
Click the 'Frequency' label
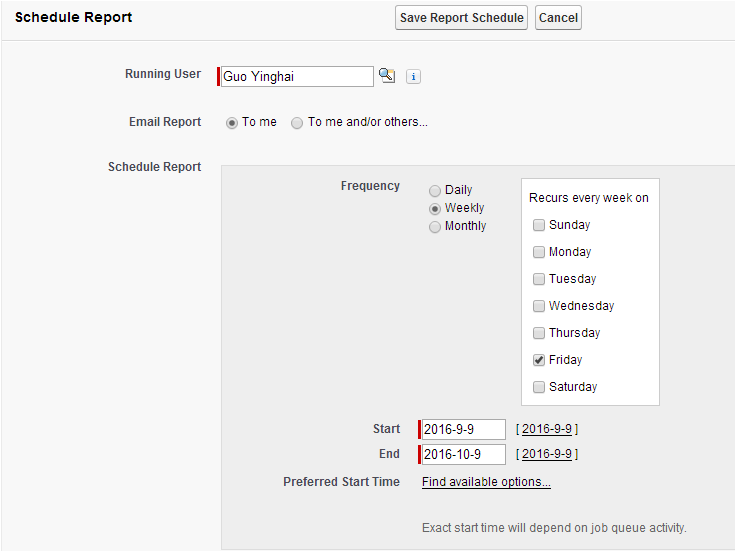[x=370, y=186]
